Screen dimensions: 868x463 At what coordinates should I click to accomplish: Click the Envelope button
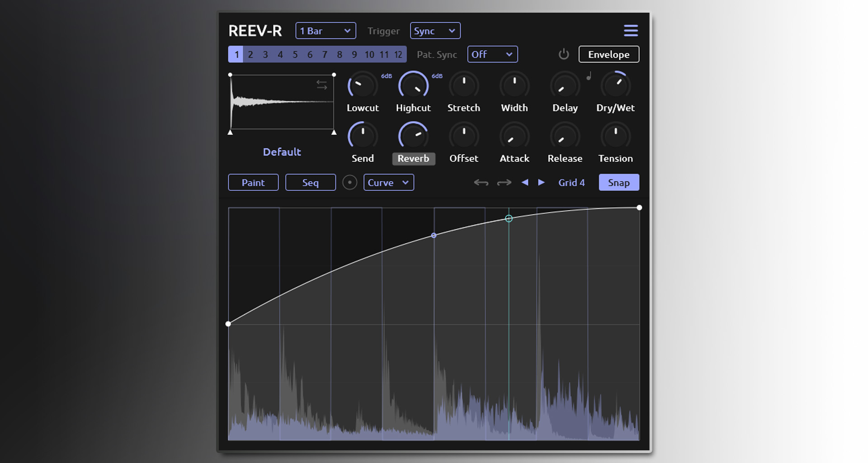[x=609, y=54]
